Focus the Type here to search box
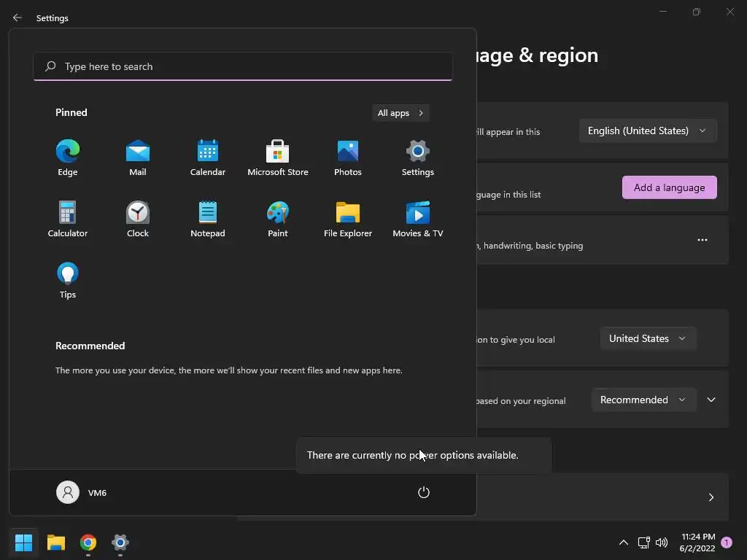 [x=243, y=66]
